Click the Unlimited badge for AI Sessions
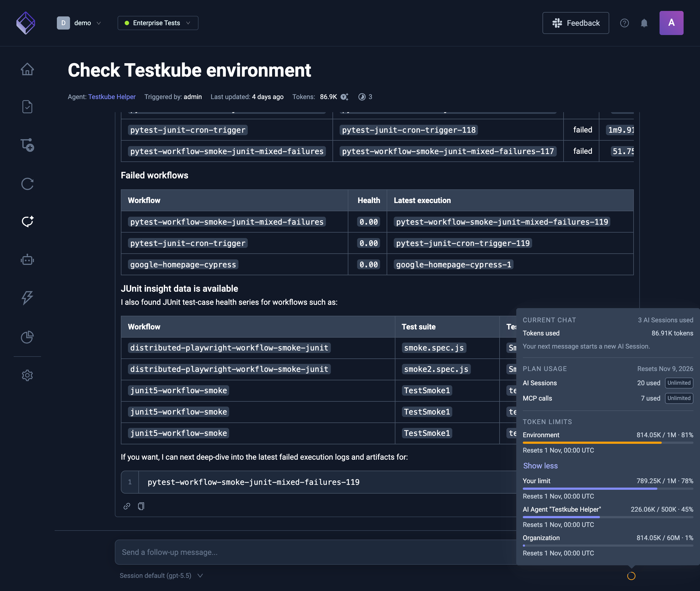The image size is (700, 591). 679,383
